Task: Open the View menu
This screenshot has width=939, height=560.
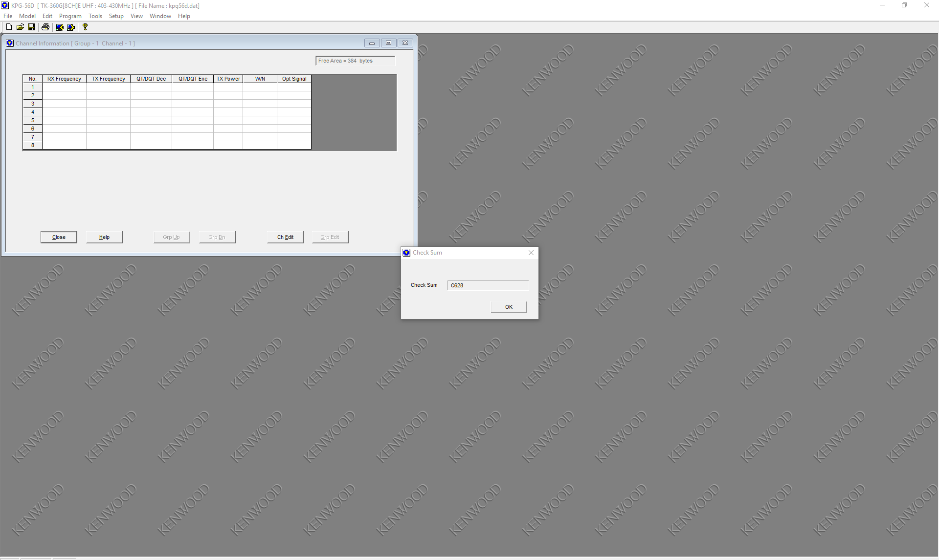Action: [136, 16]
